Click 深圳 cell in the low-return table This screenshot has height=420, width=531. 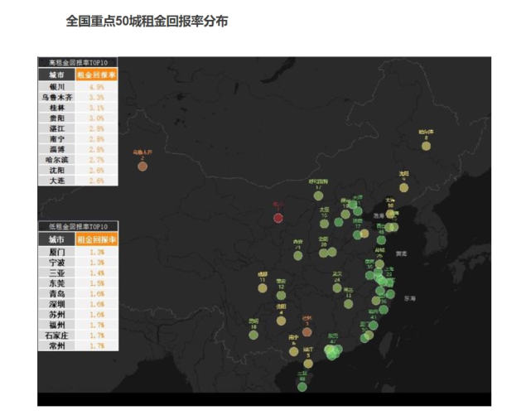point(57,304)
